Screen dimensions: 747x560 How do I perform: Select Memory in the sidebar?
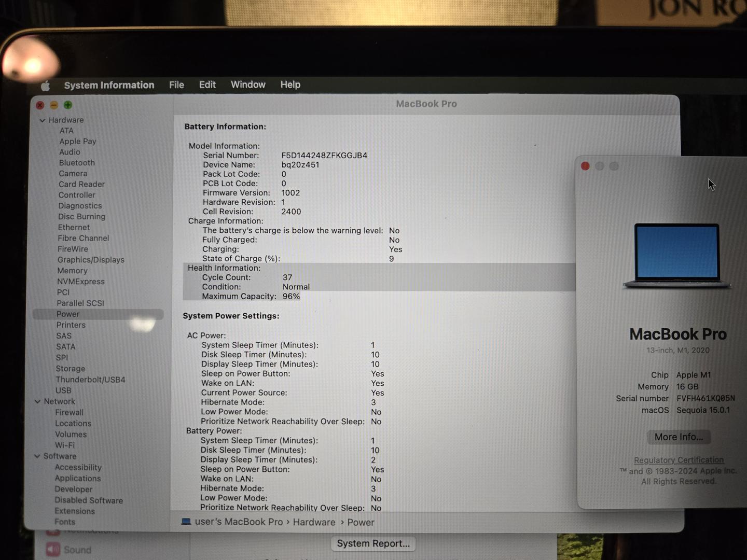click(72, 271)
